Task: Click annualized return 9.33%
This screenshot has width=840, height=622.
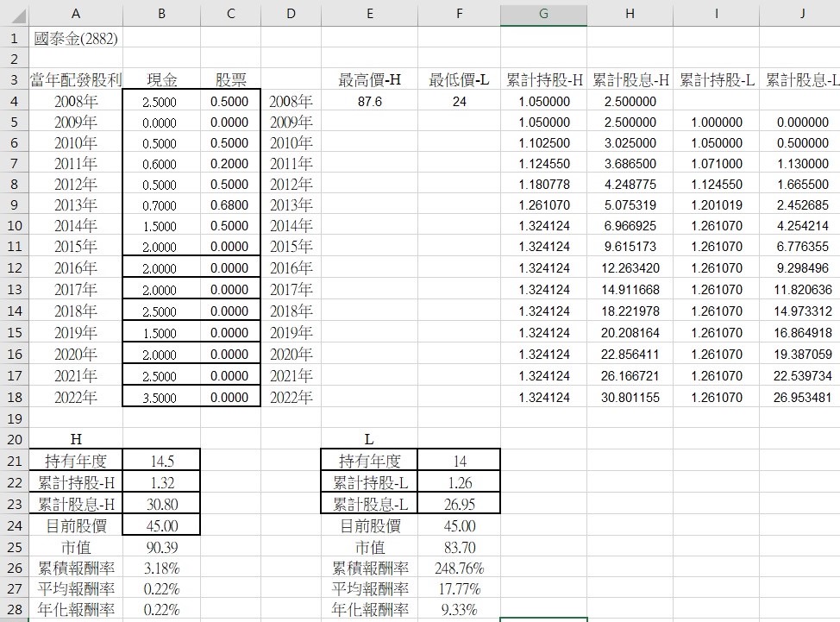Action: [x=459, y=610]
